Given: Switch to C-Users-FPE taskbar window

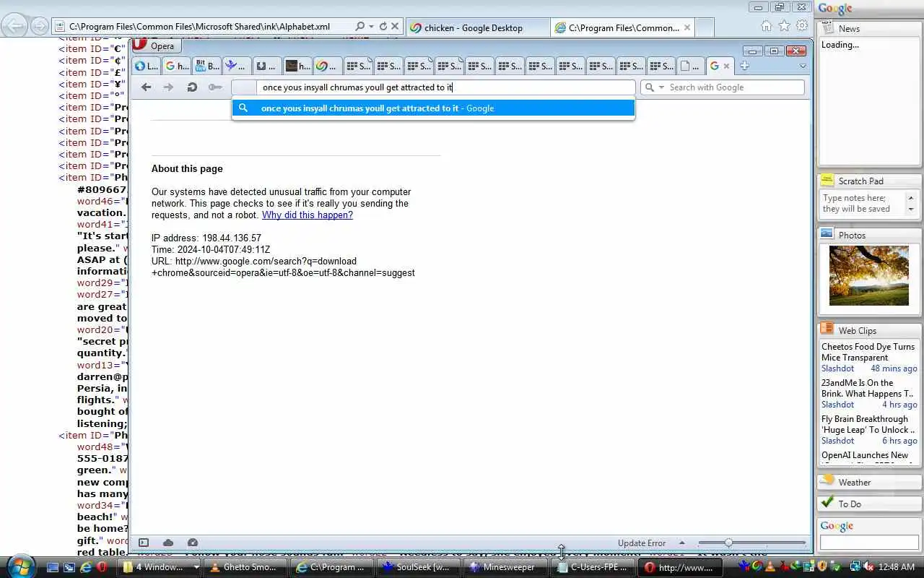Looking at the screenshot, I should click(x=593, y=567).
